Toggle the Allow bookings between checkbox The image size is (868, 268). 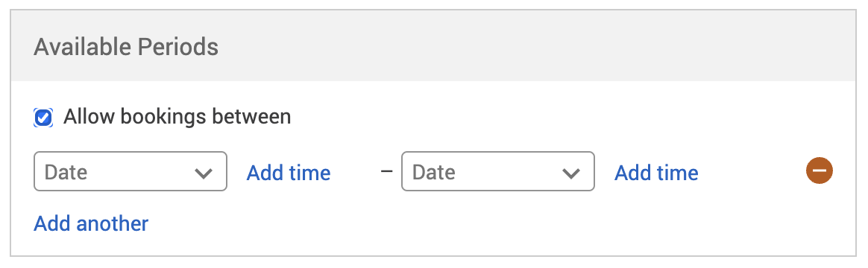pos(43,118)
